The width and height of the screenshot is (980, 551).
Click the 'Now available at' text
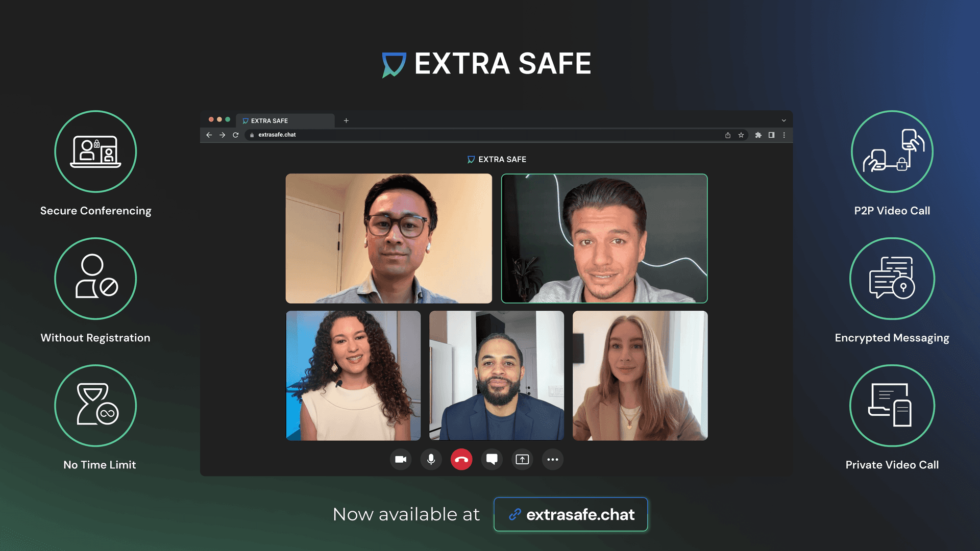pyautogui.click(x=406, y=514)
